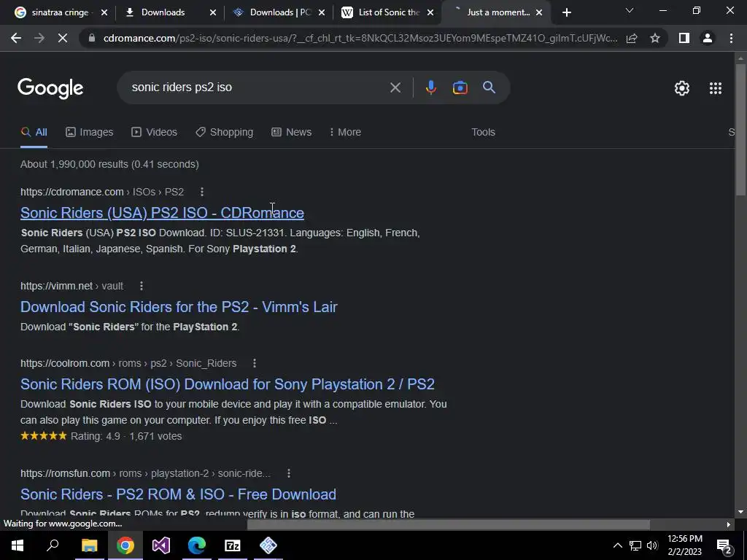The height and width of the screenshot is (560, 747).
Task: Open options menu for romsfun.com result
Action: coord(289,474)
